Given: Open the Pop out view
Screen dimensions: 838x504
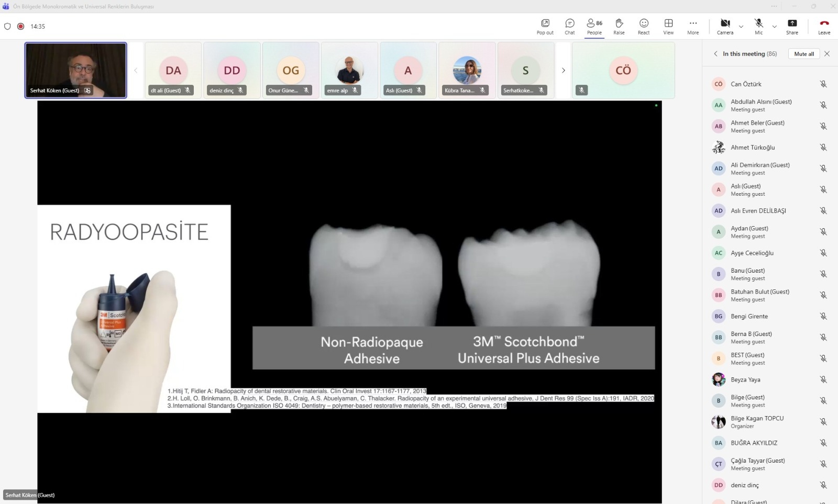Looking at the screenshot, I should click(545, 26).
